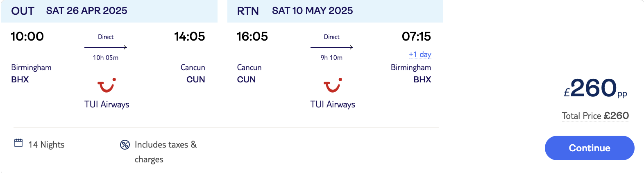
Task: Click the outbound 10h 05m duration label
Action: (106, 58)
